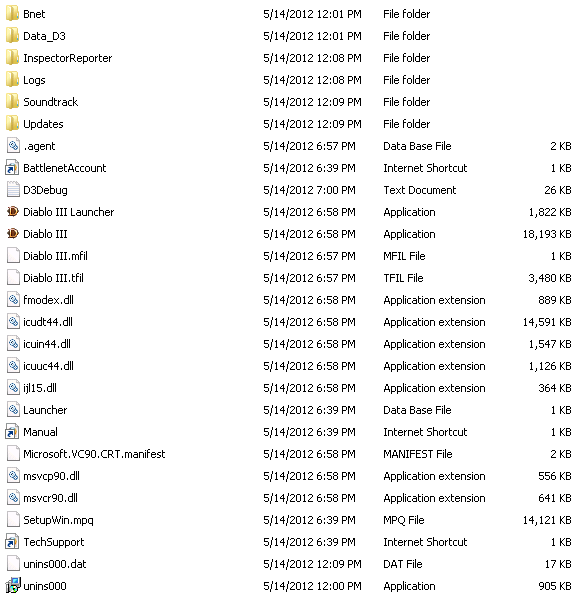583x600 pixels.
Task: Click the BattlenetAccount internet shortcut icon
Action: (13, 168)
